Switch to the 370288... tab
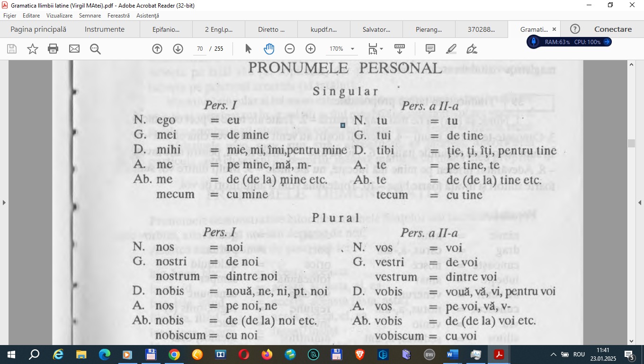This screenshot has height=364, width=644. 481,29
